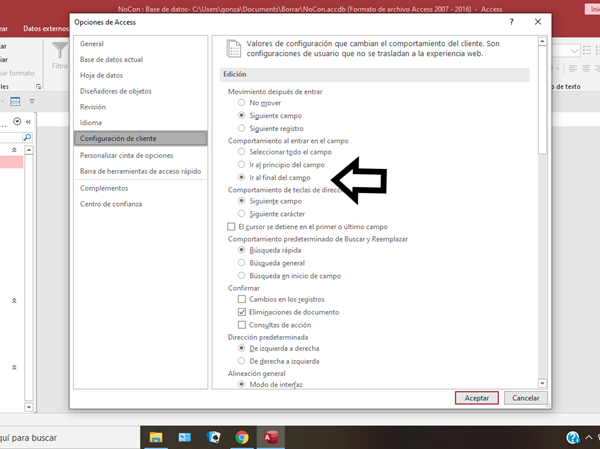
Task: Click navigation pane scroll up arrow
Action: click(29, 150)
